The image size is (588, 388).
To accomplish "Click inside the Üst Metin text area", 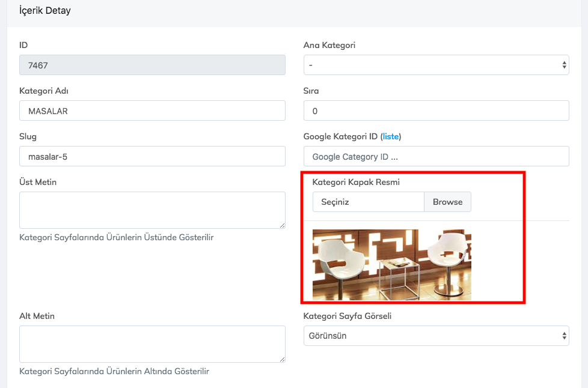I will coord(152,210).
